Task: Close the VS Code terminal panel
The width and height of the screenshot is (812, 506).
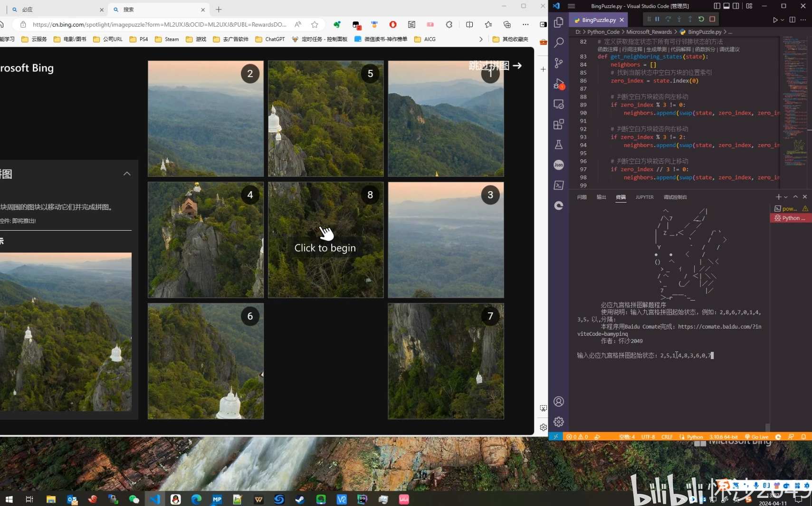Action: pos(805,197)
